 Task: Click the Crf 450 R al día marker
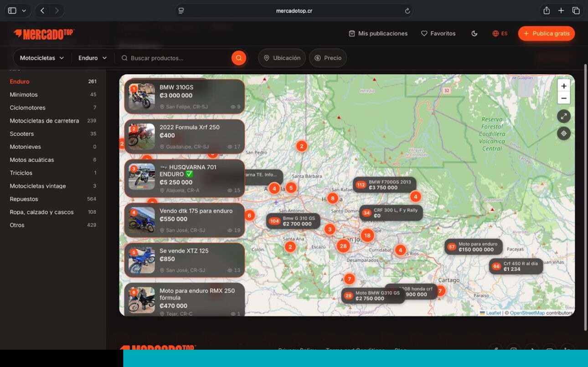pos(516,266)
